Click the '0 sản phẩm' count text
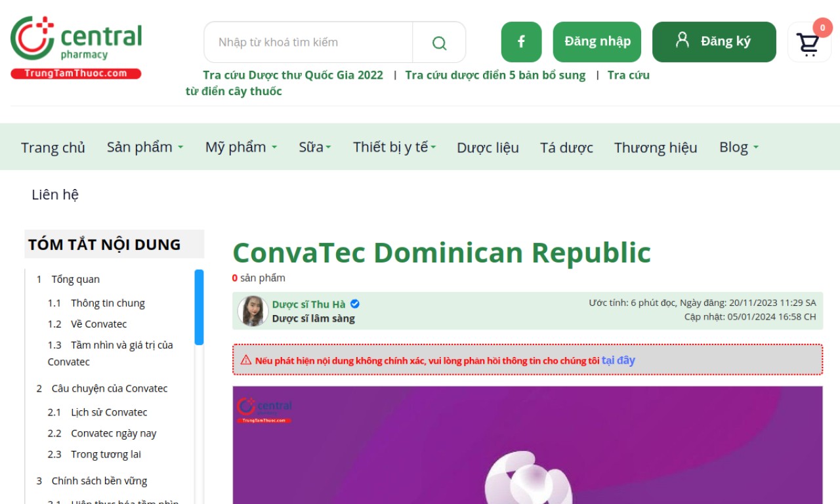840x504 pixels. coord(259,278)
